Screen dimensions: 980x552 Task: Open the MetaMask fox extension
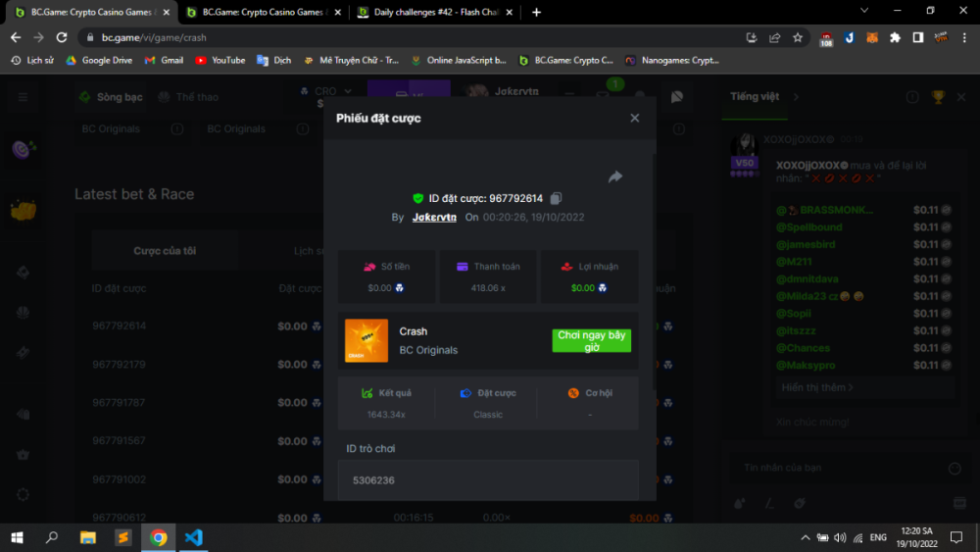tap(871, 37)
